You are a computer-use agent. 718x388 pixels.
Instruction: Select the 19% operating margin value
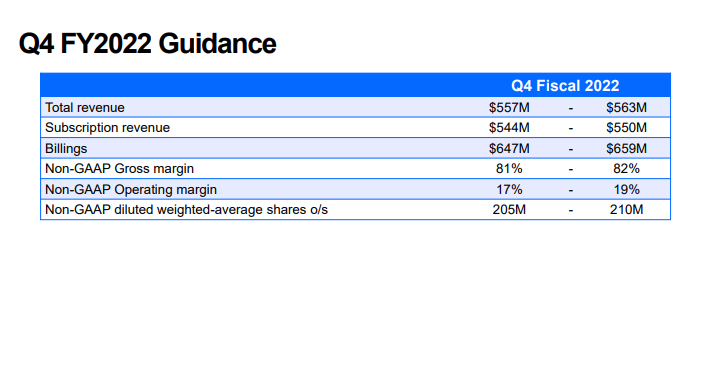[626, 190]
